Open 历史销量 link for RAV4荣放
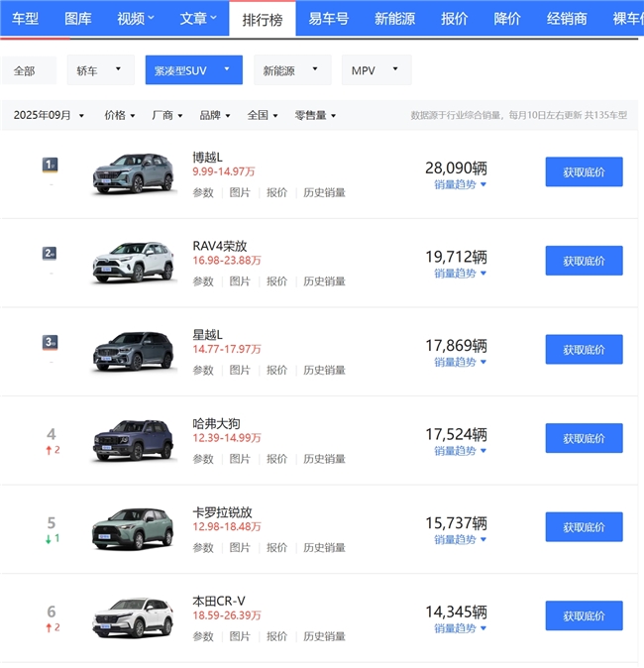Image resolution: width=644 pixels, height=668 pixels. point(324,281)
